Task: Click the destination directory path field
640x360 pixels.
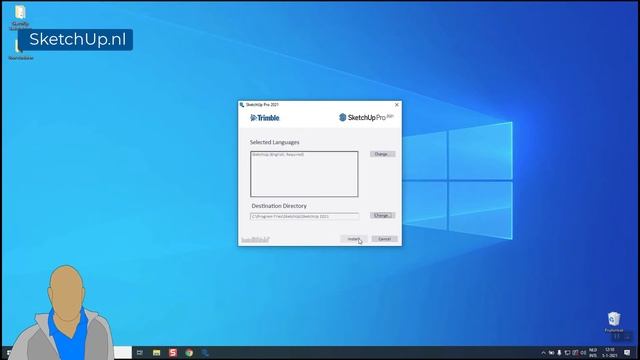Action: [x=304, y=216]
